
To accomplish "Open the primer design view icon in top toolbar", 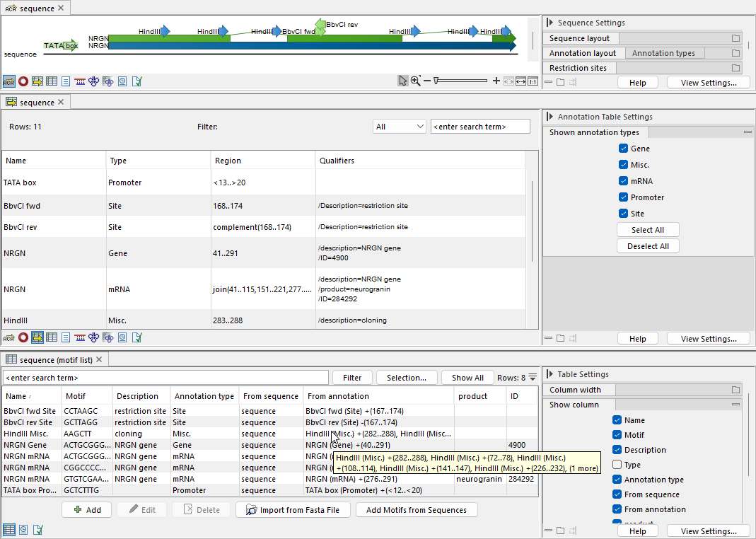I will (x=79, y=81).
